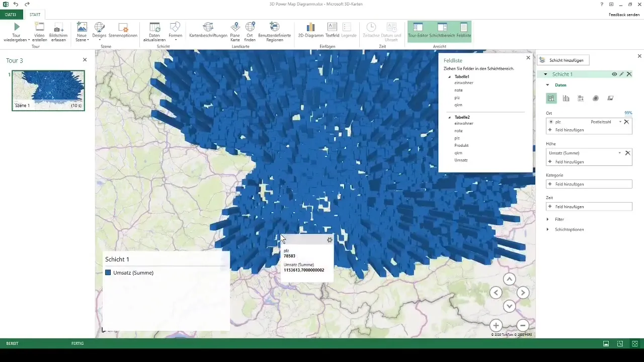Select Umsatz field in Tabelle2
This screenshot has height=362, width=644.
point(461,160)
